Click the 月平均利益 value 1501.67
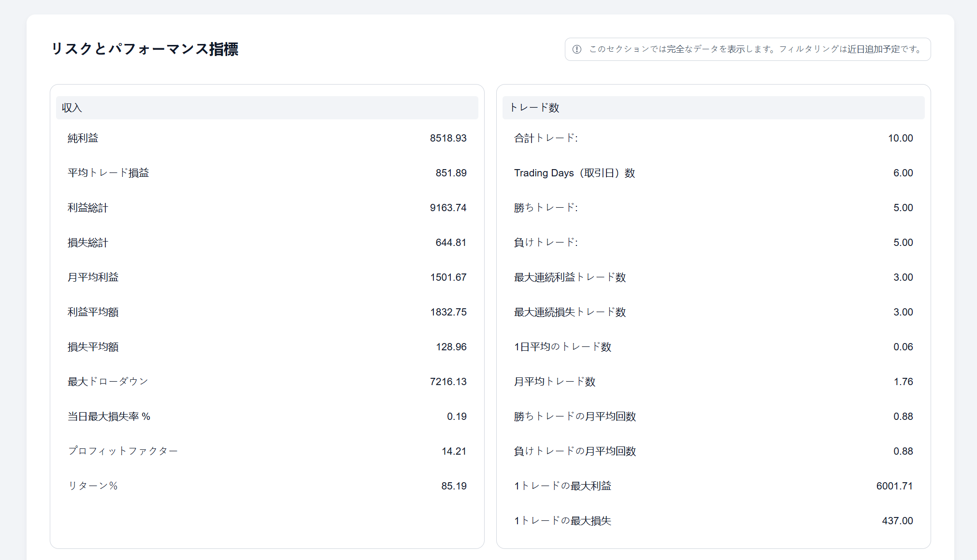This screenshot has height=560, width=977. click(x=448, y=277)
